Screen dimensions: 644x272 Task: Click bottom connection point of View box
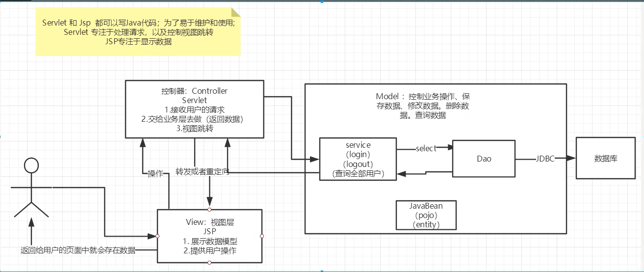click(209, 263)
